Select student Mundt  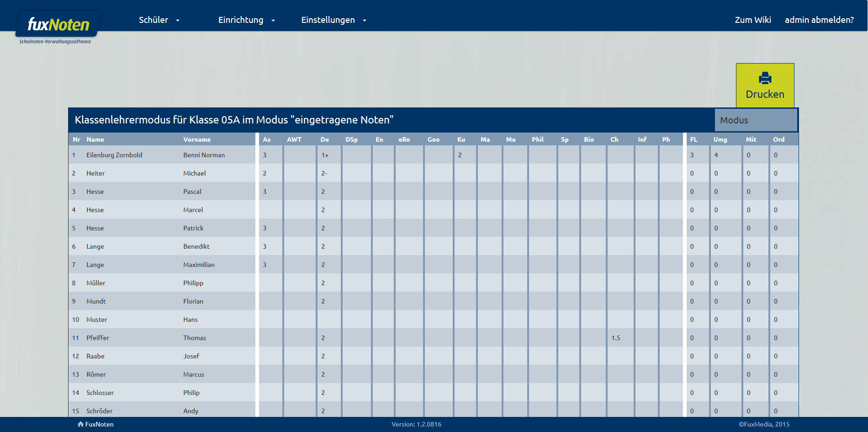point(96,301)
